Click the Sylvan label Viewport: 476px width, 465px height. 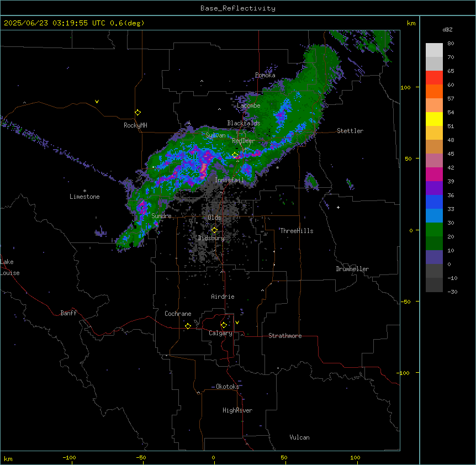tap(215, 135)
